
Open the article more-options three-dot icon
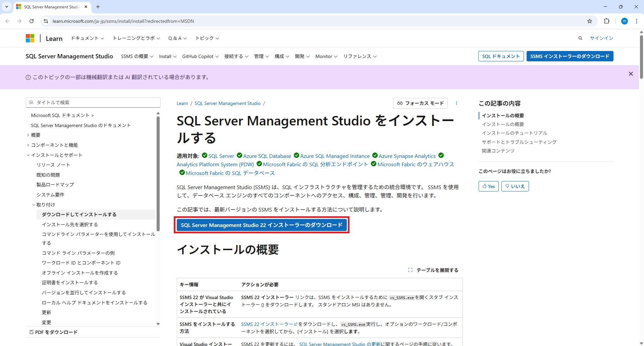click(456, 103)
